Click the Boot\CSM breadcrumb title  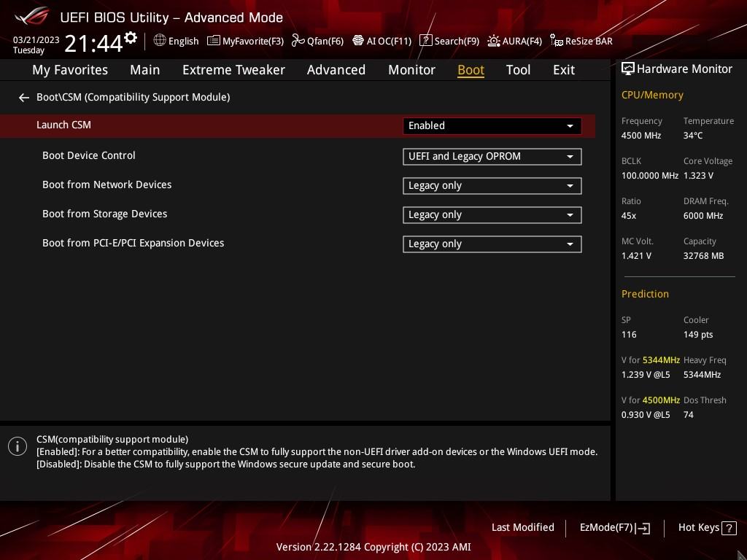point(133,97)
